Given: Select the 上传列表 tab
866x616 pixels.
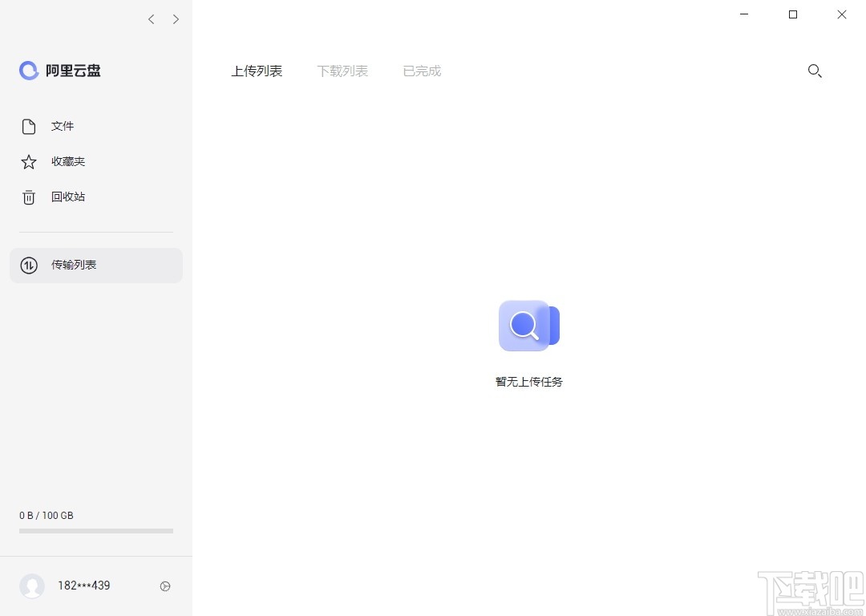Looking at the screenshot, I should coord(257,71).
